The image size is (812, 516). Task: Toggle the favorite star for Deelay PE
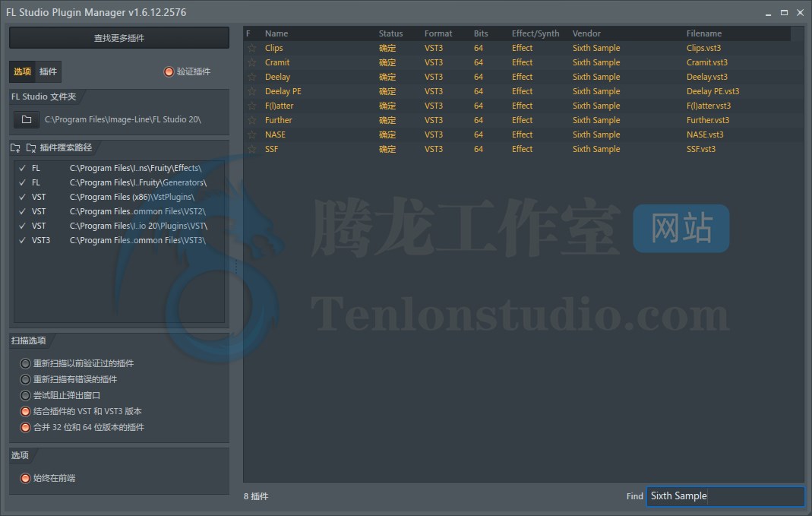[251, 92]
